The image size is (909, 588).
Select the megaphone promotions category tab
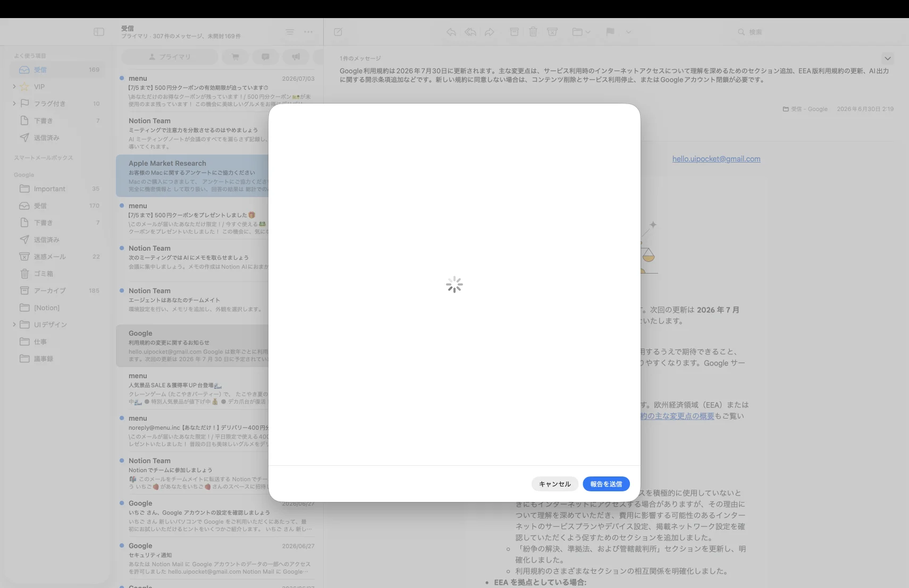click(x=296, y=57)
